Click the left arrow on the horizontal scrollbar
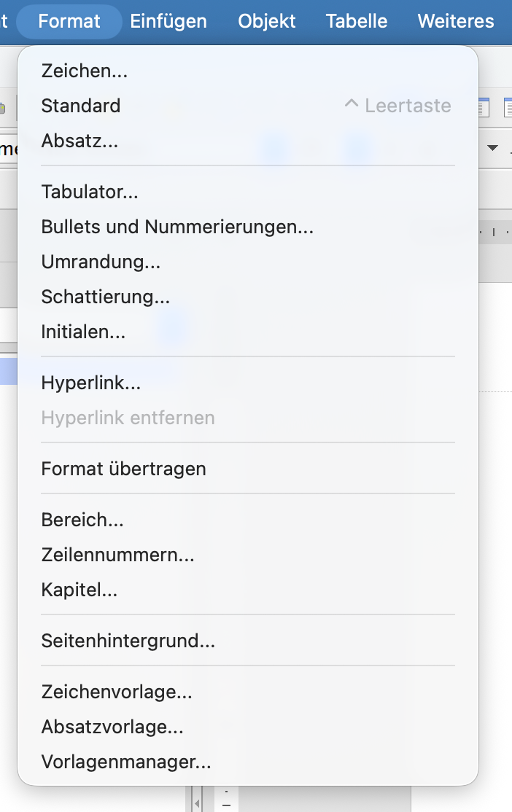This screenshot has height=812, width=512. coord(197,803)
